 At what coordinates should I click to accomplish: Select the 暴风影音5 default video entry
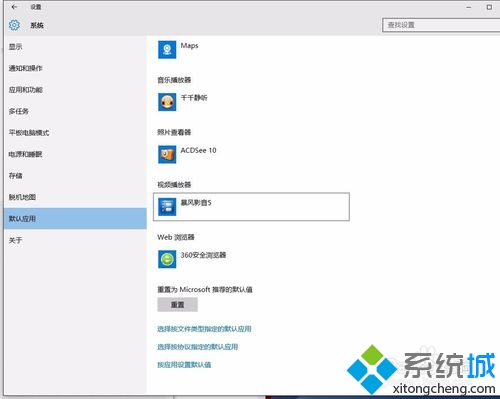click(x=251, y=207)
